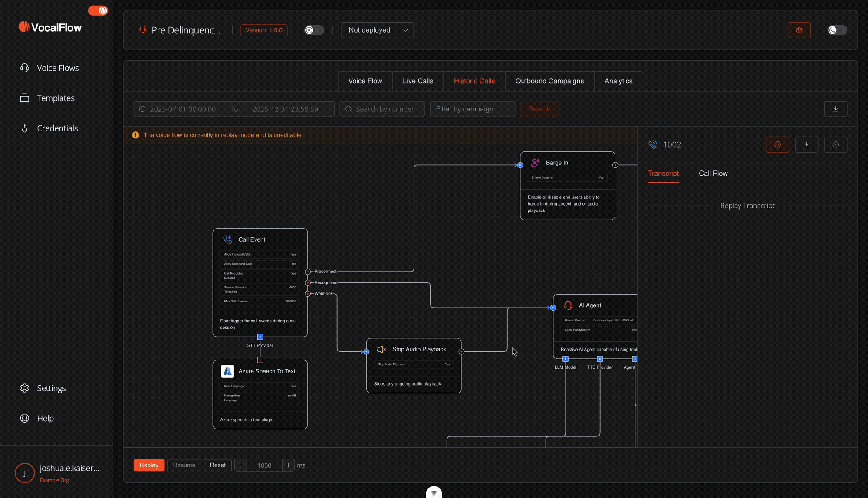Click the Reset button

point(217,465)
